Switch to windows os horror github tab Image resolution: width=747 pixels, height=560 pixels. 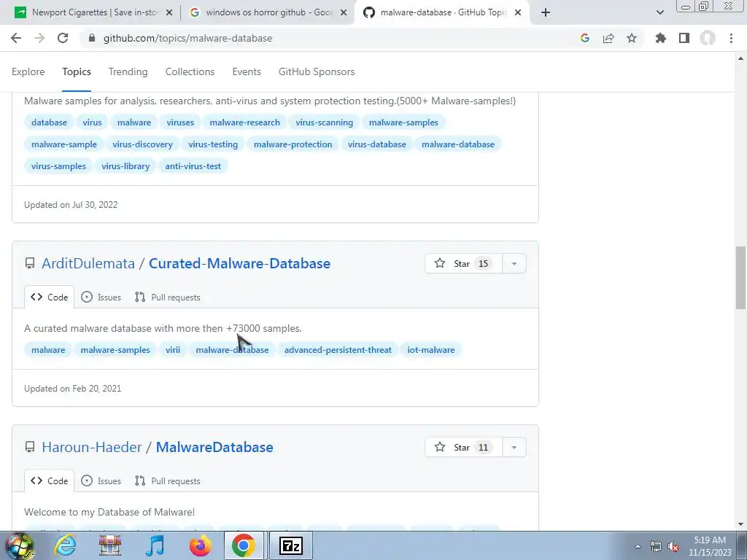268,12
